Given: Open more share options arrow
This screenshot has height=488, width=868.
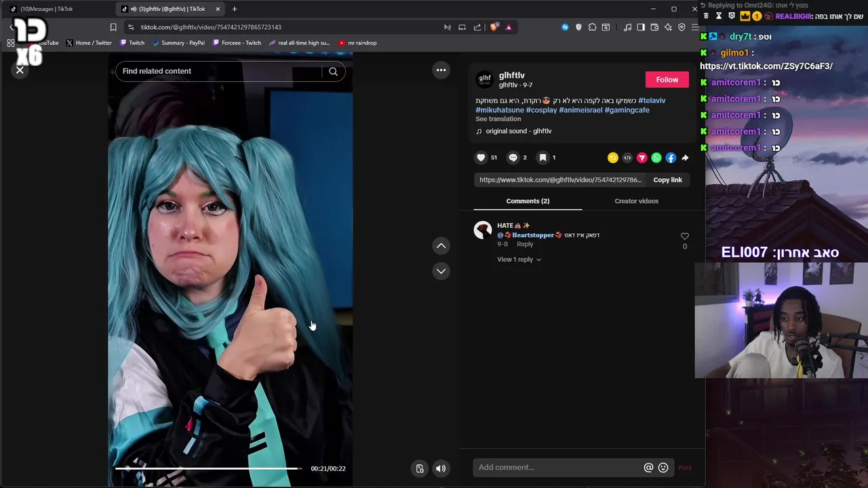Looking at the screenshot, I should pyautogui.click(x=685, y=158).
